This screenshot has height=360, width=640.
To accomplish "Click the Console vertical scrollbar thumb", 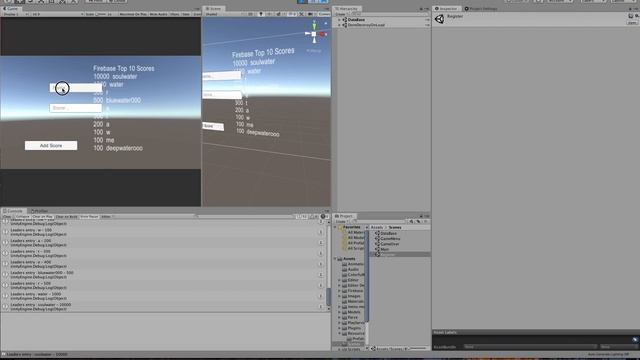I will (328, 297).
